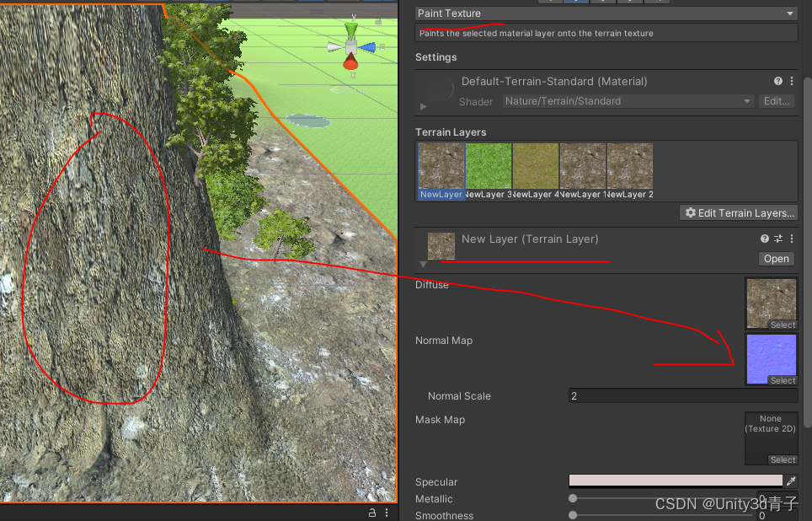Click the Material help icon beside Default-Terrain-Standard
This screenshot has height=521, width=812.
pyautogui.click(x=777, y=81)
